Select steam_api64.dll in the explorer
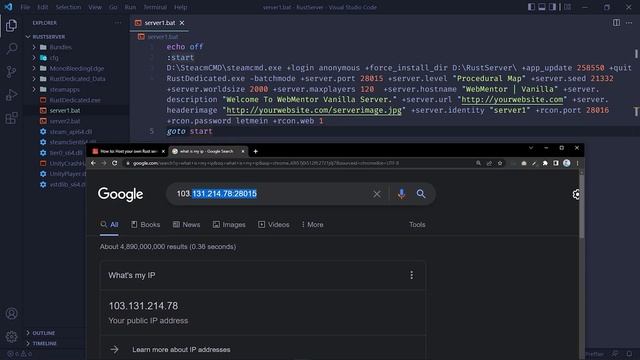This screenshot has width=640, height=360. coord(71,132)
